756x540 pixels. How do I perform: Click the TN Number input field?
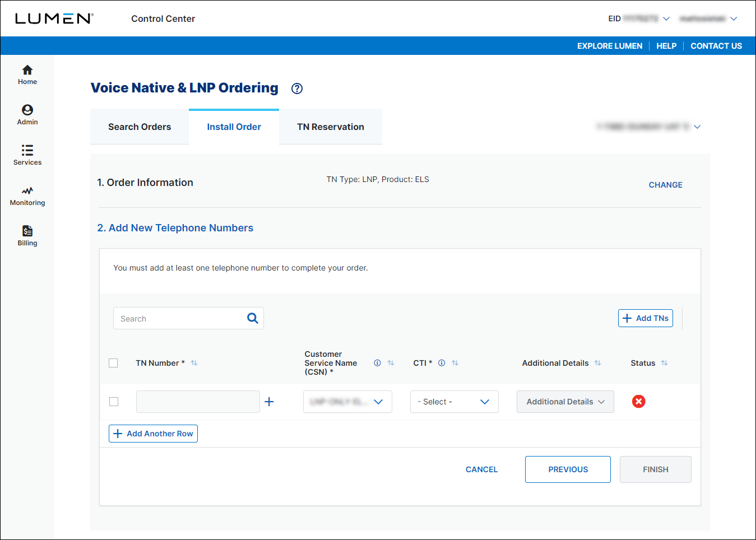point(198,402)
